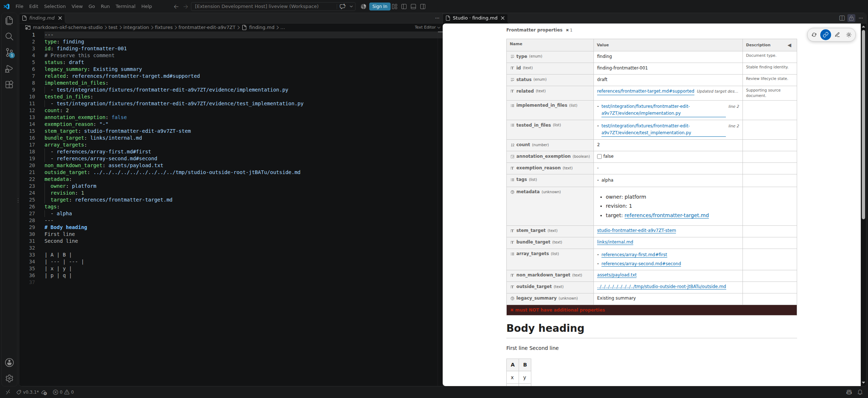Open references/array-second.md#second link
This screenshot has width=868, height=398.
click(641, 264)
